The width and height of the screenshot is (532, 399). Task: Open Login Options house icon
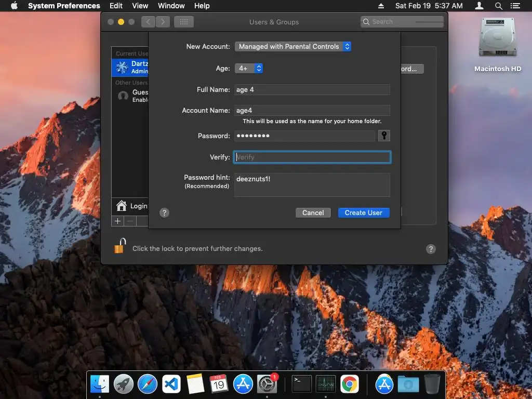coord(122,206)
